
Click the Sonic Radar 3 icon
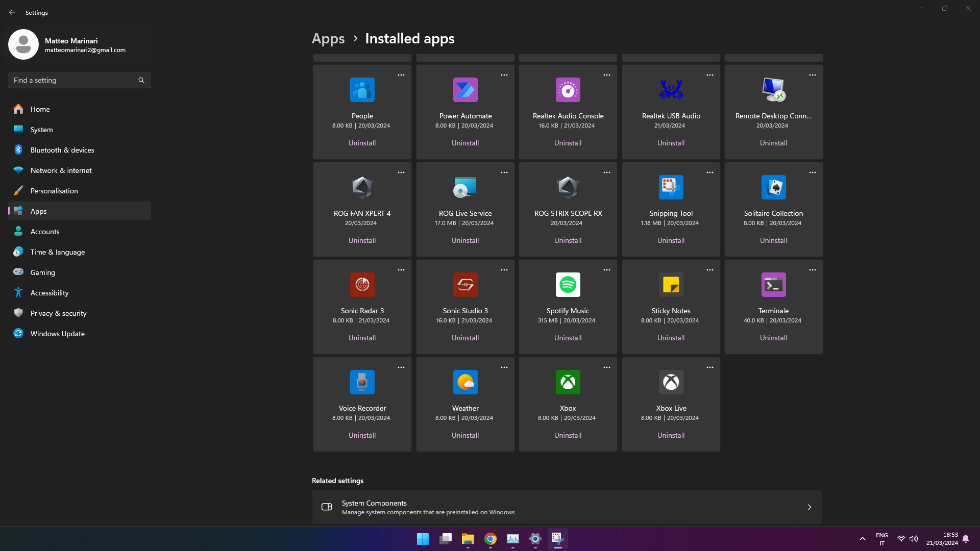362,285
